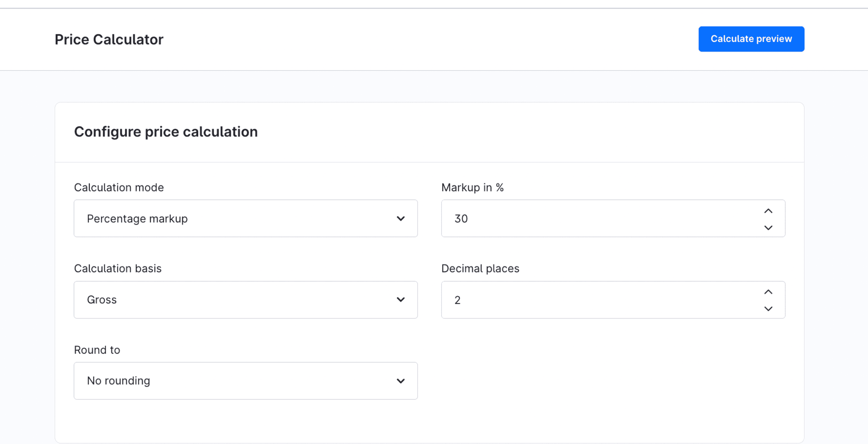Viewport: 868px width, 444px height.
Task: Click the Decimal places label
Action: click(480, 268)
